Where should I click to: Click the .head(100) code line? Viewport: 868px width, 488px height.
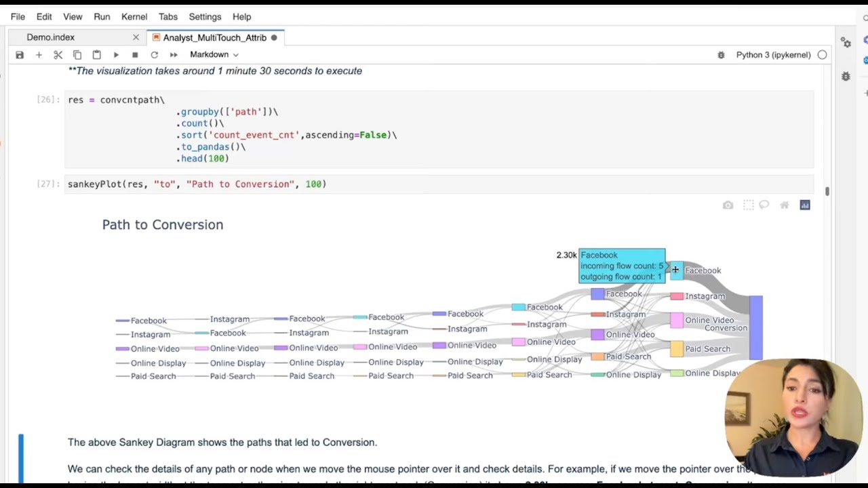click(203, 159)
